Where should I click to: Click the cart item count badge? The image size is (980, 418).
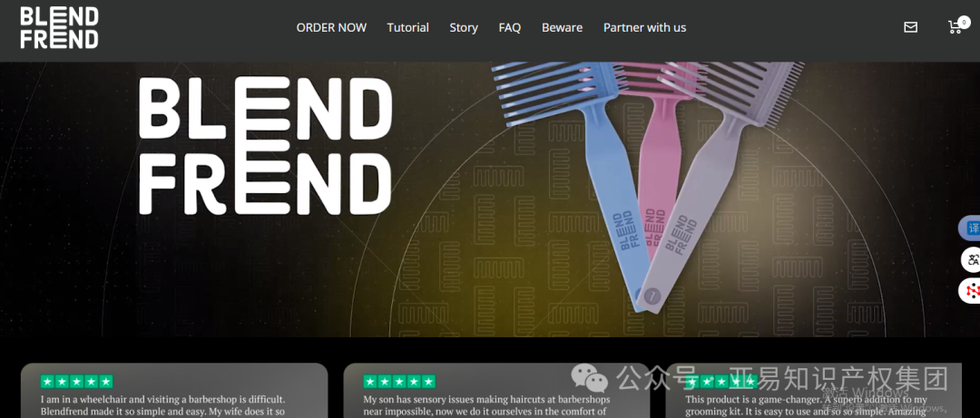pos(965,22)
